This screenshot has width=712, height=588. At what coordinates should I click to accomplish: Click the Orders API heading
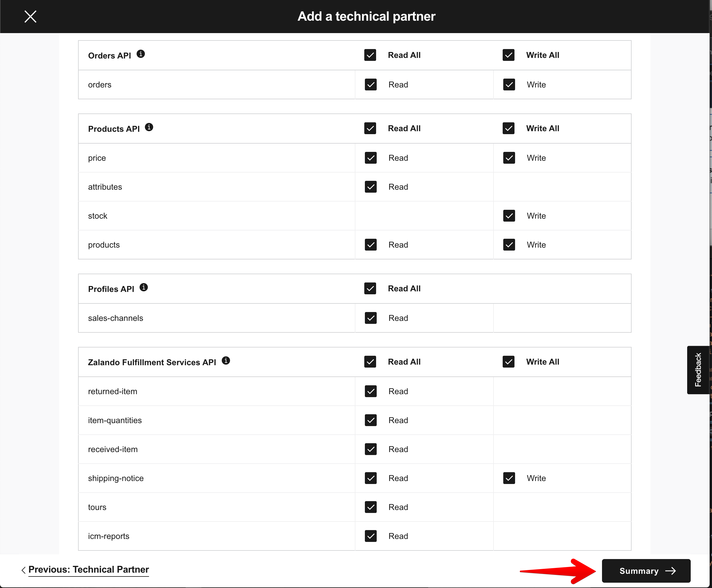[x=109, y=56]
